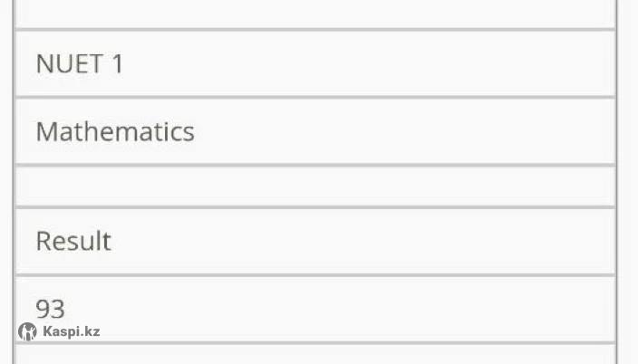Click the word NUET in the exam row
The width and height of the screenshot is (638, 364).
(x=67, y=64)
